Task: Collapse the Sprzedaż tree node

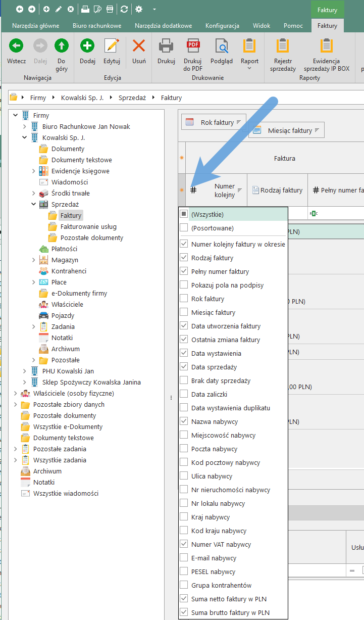Action: click(34, 205)
